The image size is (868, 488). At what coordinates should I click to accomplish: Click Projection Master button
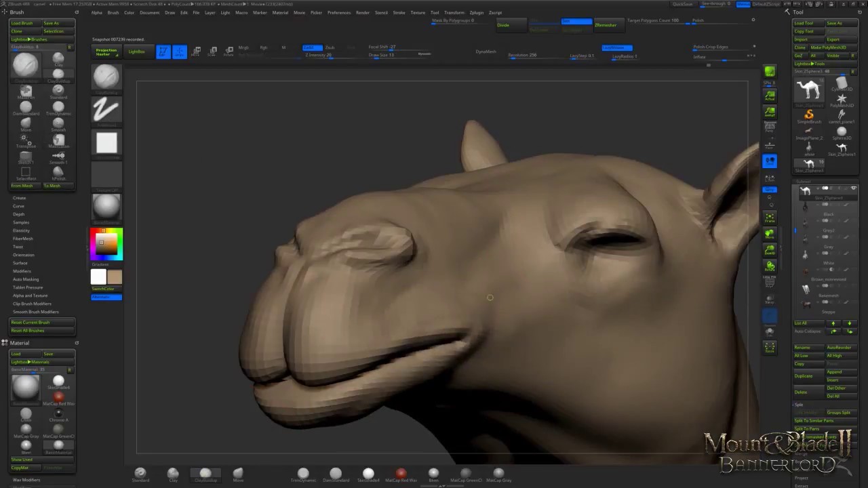(106, 52)
